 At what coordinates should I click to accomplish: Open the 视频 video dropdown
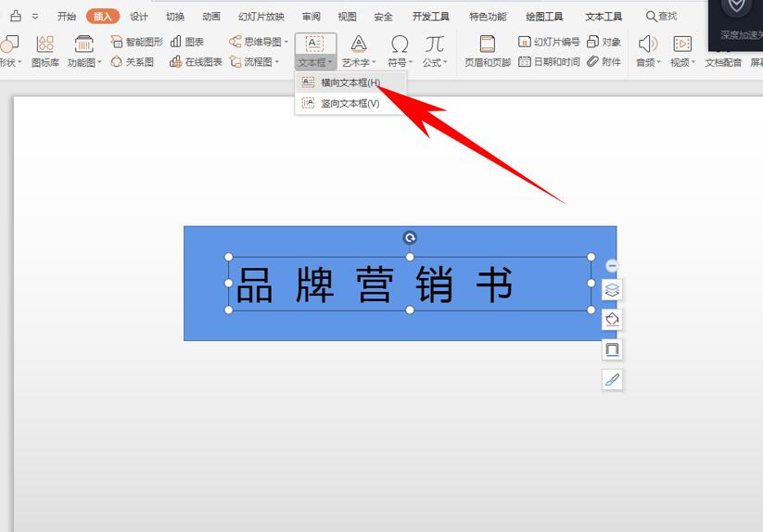click(x=682, y=51)
